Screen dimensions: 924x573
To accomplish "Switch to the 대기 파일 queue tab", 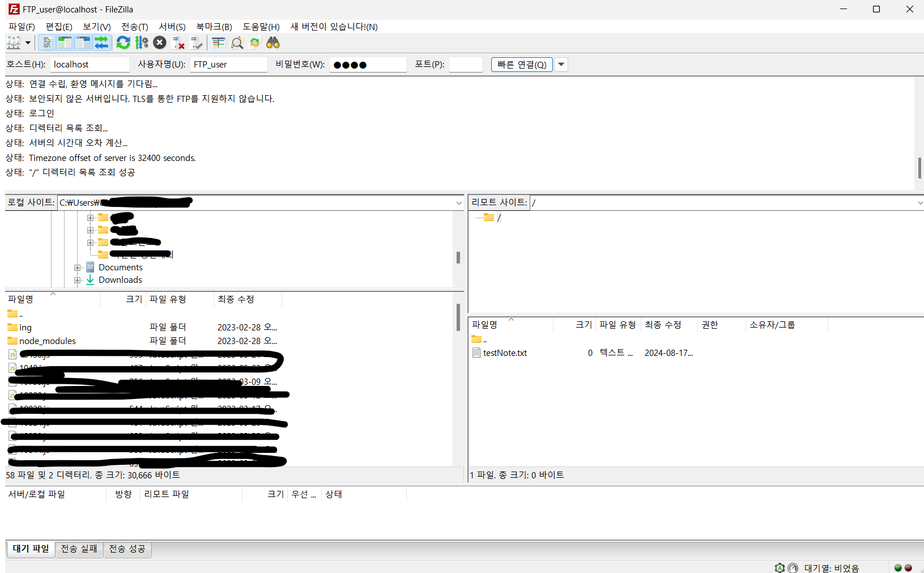I will 31,549.
